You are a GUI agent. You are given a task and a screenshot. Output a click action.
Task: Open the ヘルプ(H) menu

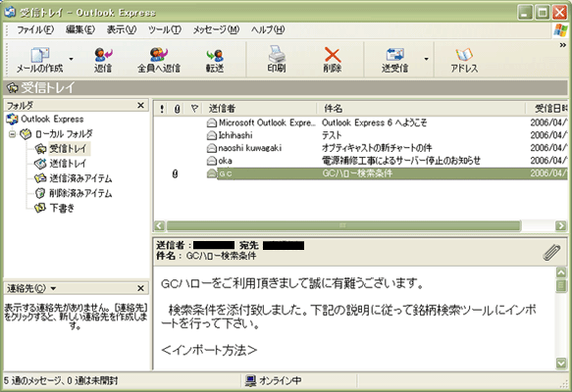[x=268, y=29]
